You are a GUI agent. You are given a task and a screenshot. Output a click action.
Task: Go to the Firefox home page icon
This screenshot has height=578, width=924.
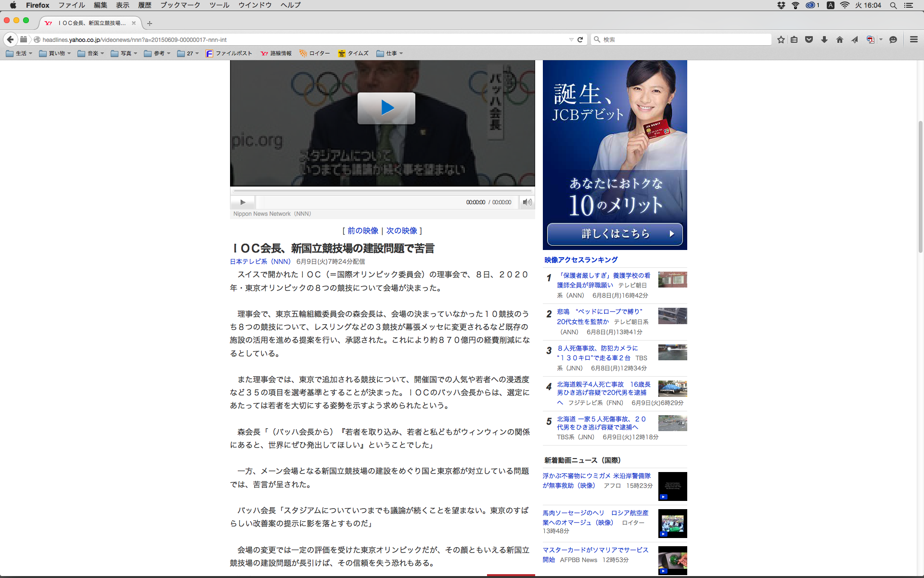point(839,39)
